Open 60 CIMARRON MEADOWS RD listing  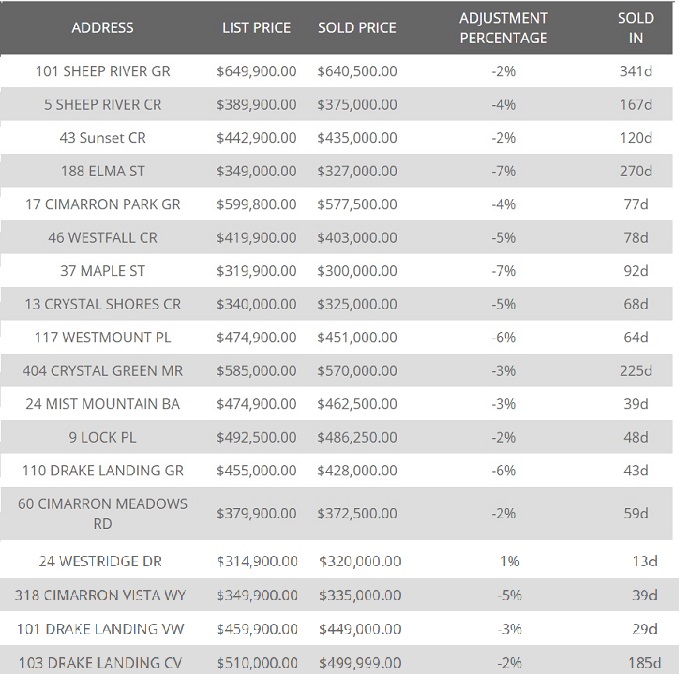pos(103,513)
